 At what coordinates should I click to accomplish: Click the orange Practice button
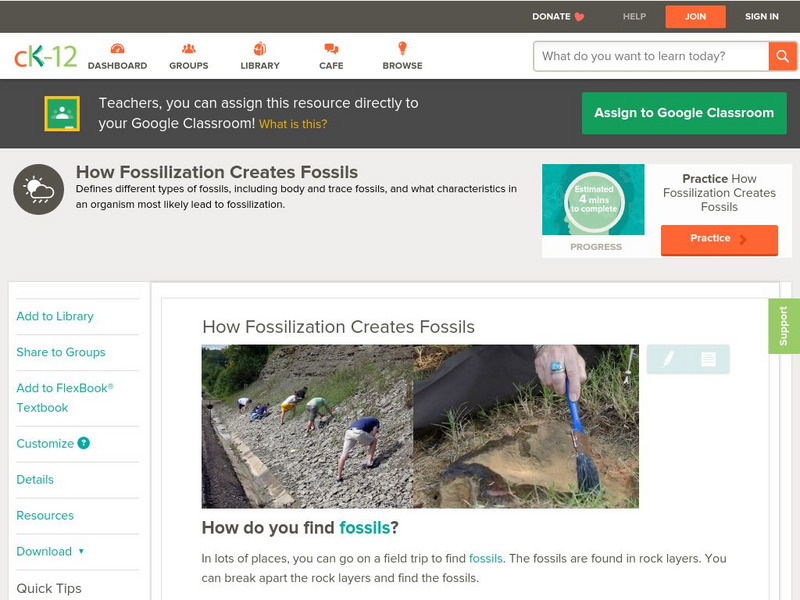(719, 239)
